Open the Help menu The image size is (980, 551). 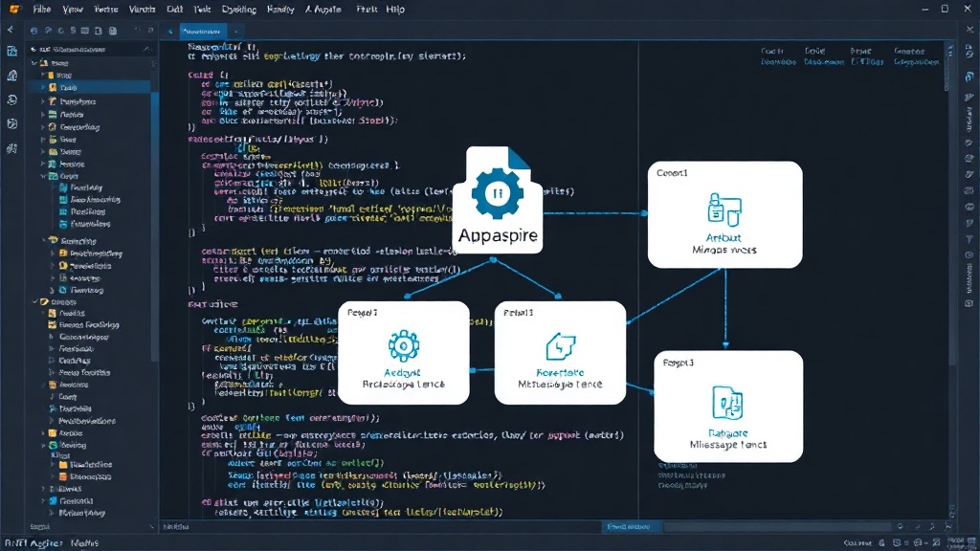coord(395,10)
